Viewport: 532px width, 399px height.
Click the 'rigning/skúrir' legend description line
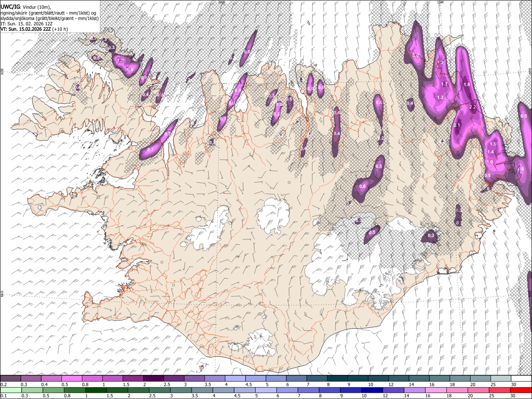[x=49, y=13]
